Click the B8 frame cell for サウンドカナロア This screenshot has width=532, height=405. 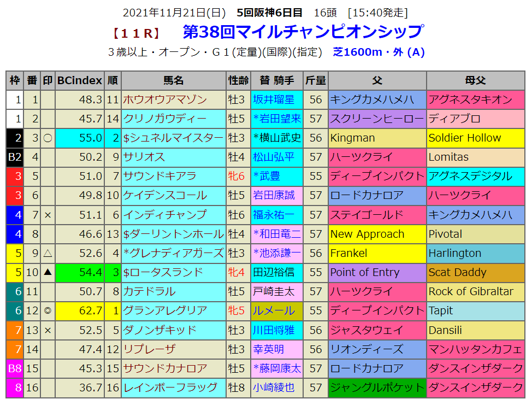(15, 368)
